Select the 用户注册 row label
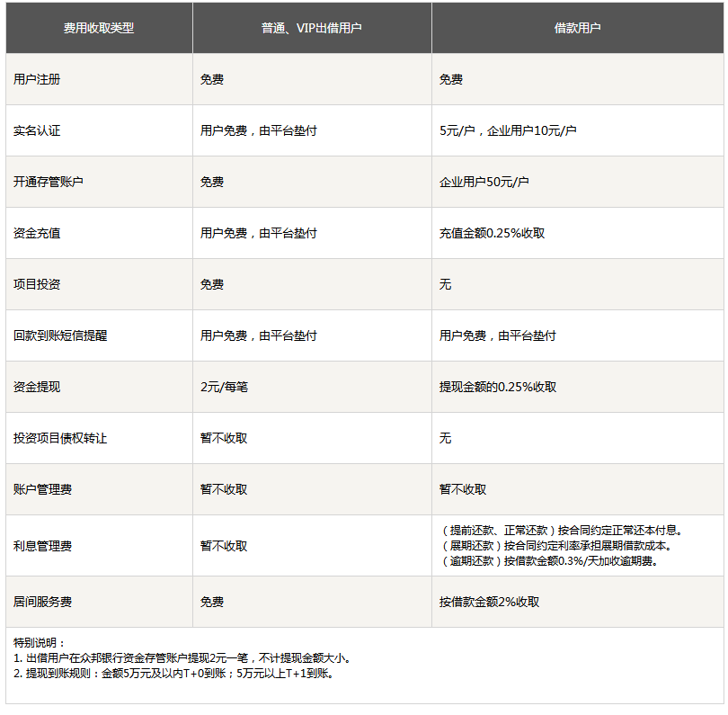Viewport: 728px width, 715px height. pyautogui.click(x=37, y=79)
